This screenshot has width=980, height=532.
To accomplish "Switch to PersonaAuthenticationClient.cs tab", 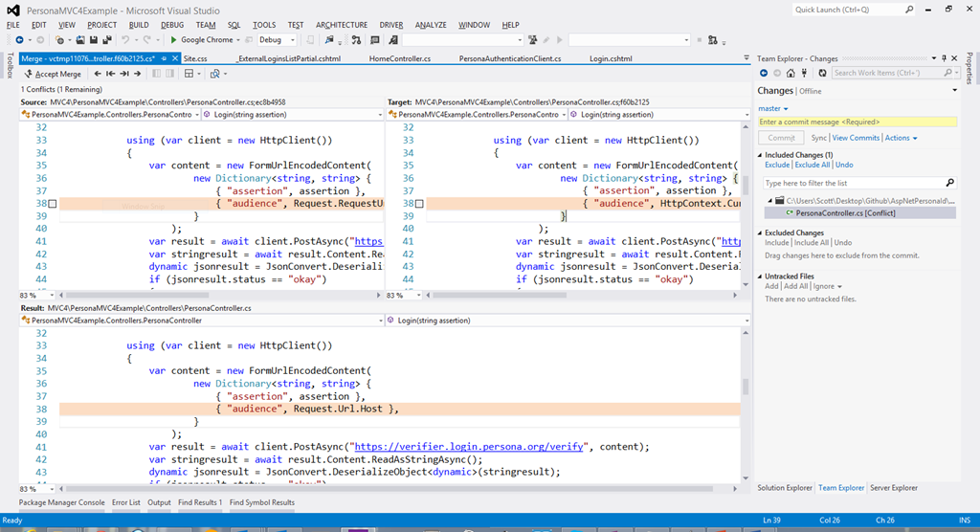I will (510, 58).
